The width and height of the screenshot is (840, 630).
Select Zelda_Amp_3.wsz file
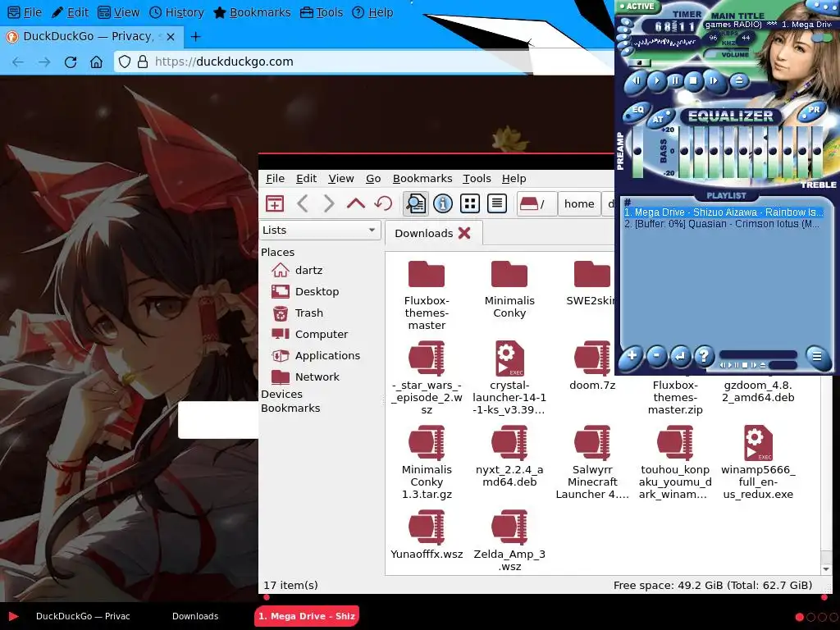coord(509,541)
